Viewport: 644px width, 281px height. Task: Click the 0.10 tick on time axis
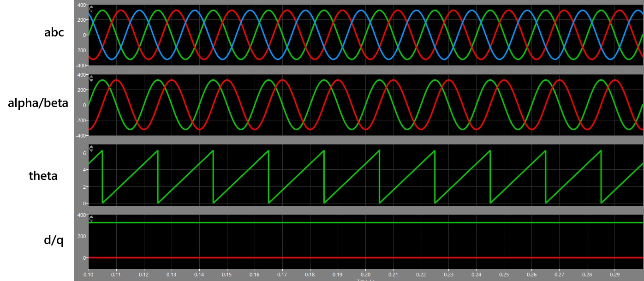point(89,274)
